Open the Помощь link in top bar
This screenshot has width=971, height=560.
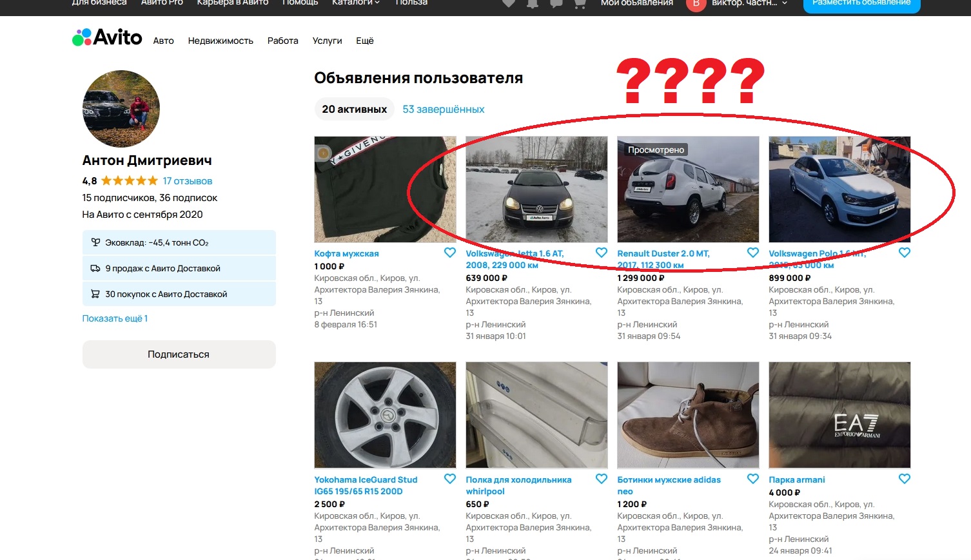pos(300,3)
